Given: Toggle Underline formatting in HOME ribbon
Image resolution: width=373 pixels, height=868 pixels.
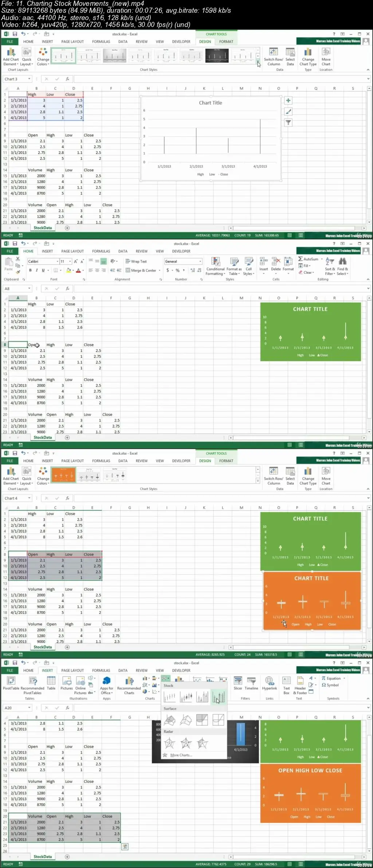Looking at the screenshot, I should point(43,270).
